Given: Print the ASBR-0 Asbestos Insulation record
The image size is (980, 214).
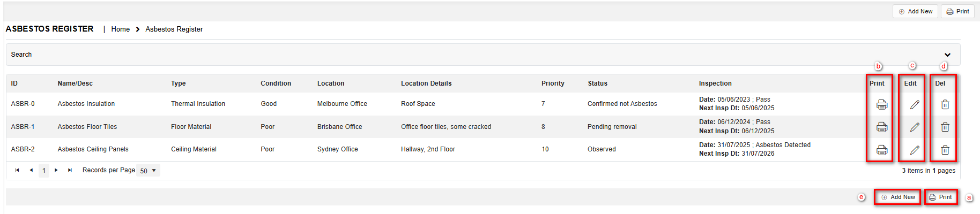Looking at the screenshot, I should (x=881, y=104).
